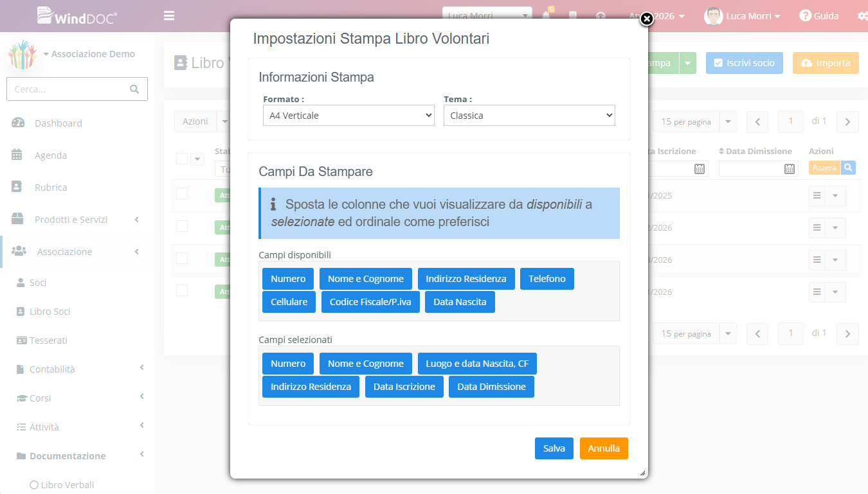
Task: Check the first row's checkbox
Action: pos(182,193)
